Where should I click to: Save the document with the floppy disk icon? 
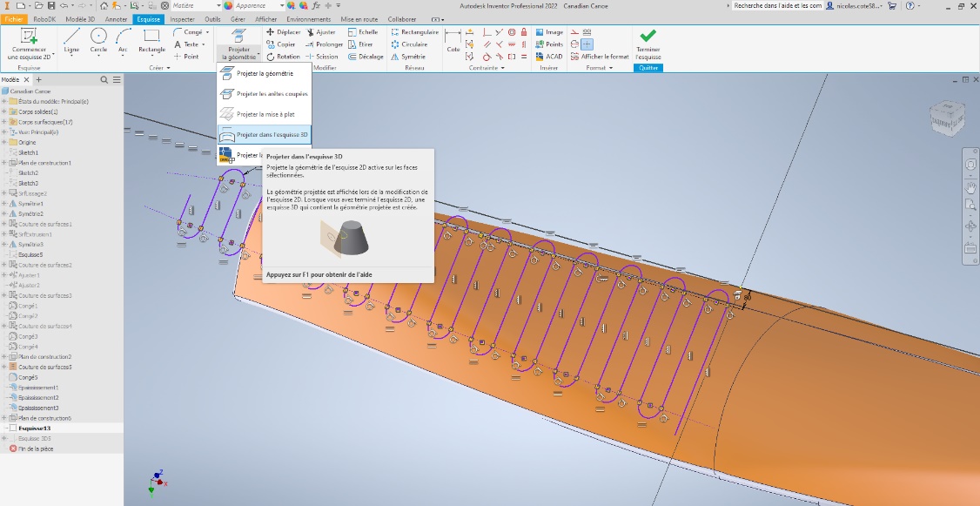click(51, 5)
